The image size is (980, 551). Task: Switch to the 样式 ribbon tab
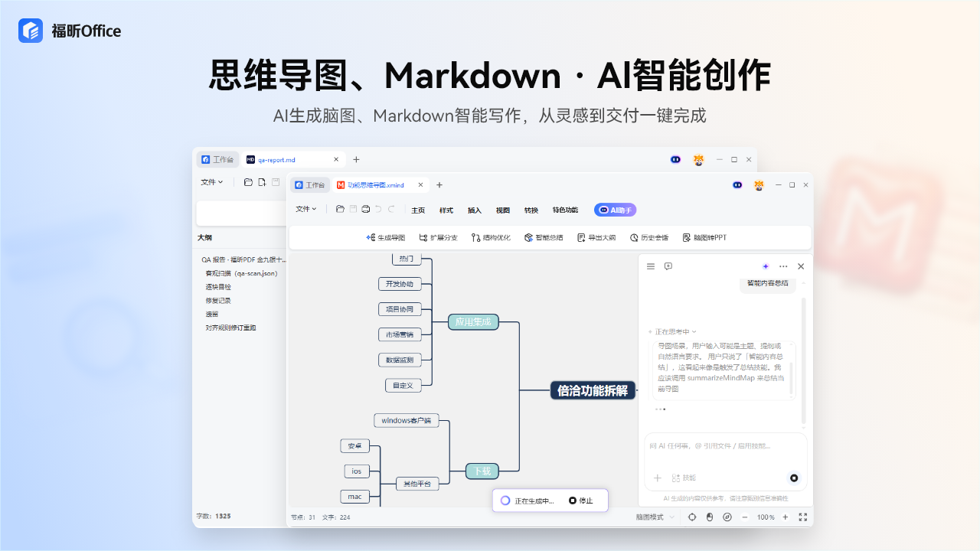(x=446, y=210)
